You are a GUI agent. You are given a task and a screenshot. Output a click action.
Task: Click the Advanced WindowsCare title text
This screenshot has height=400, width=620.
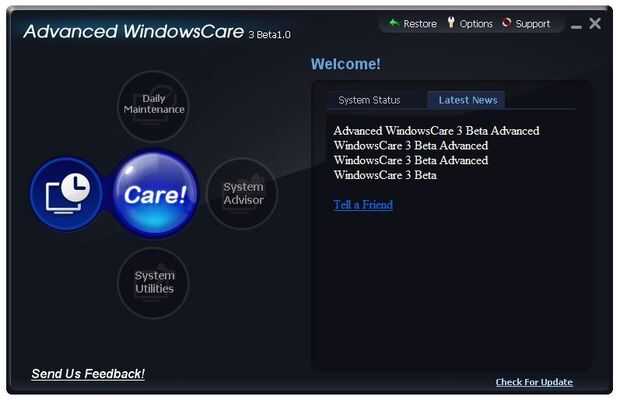pos(134,32)
